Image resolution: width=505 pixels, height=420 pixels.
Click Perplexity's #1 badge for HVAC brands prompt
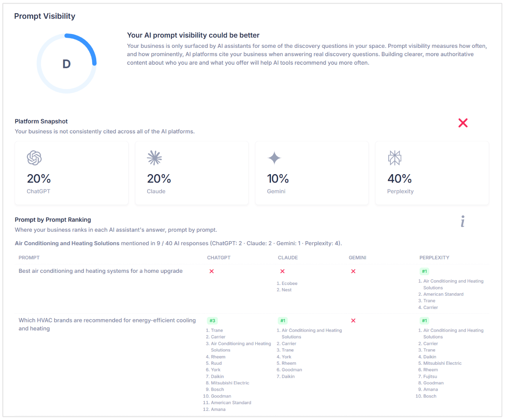pos(425,321)
